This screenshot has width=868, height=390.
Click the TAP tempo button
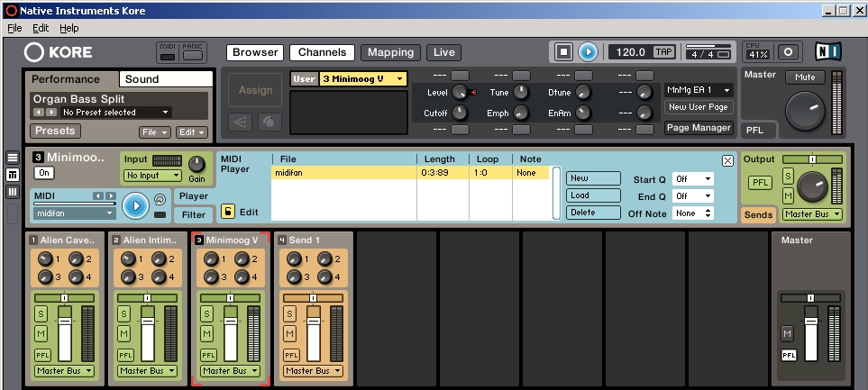click(x=663, y=52)
